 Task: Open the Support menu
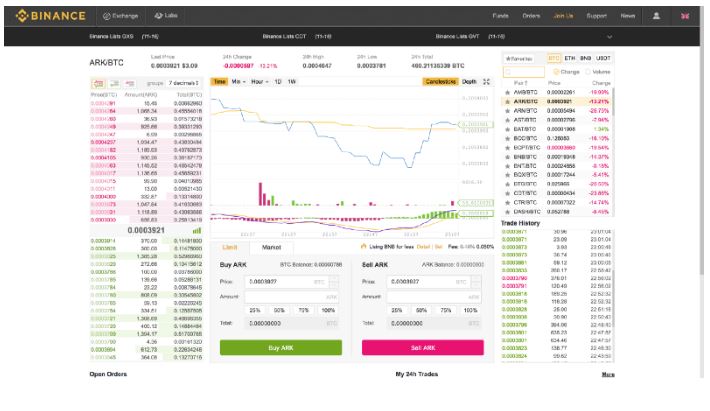[596, 16]
